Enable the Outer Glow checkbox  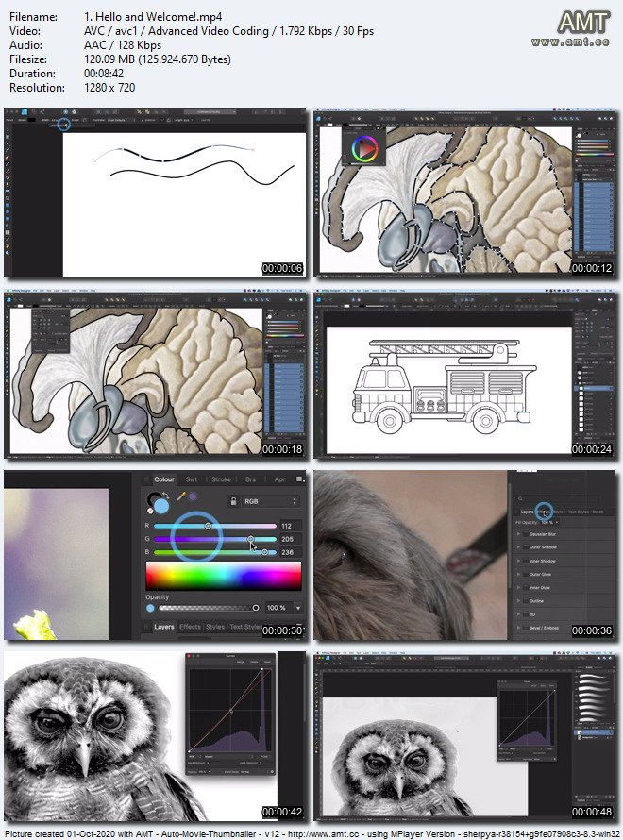point(526,574)
